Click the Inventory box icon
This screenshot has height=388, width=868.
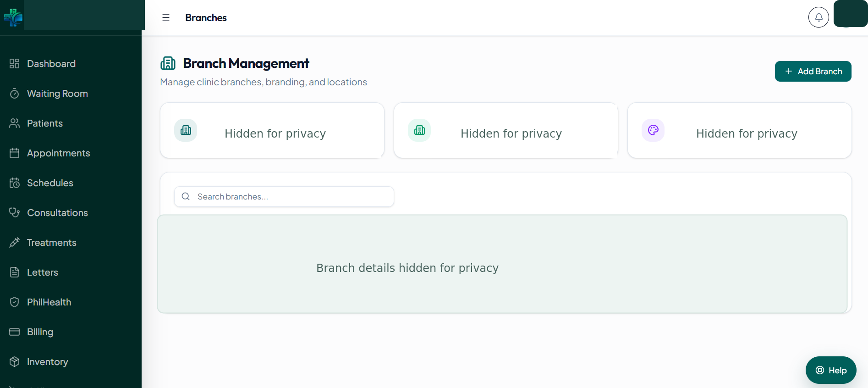(15, 362)
